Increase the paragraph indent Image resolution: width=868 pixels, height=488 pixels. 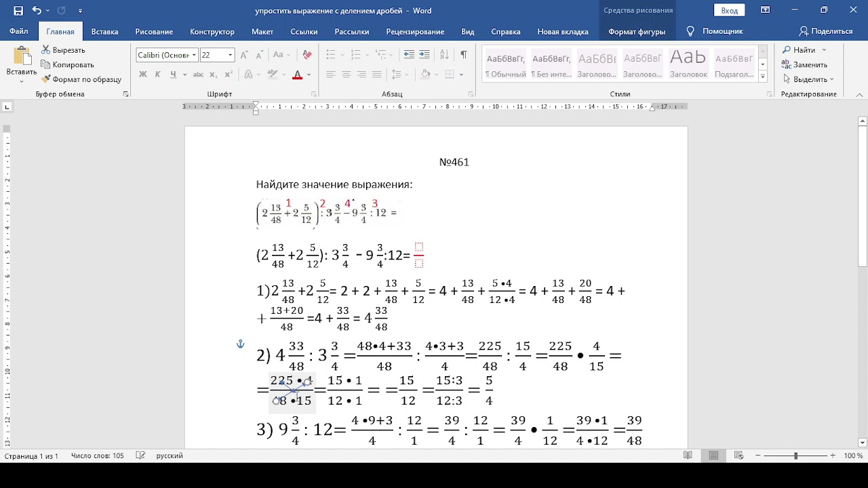(x=425, y=55)
